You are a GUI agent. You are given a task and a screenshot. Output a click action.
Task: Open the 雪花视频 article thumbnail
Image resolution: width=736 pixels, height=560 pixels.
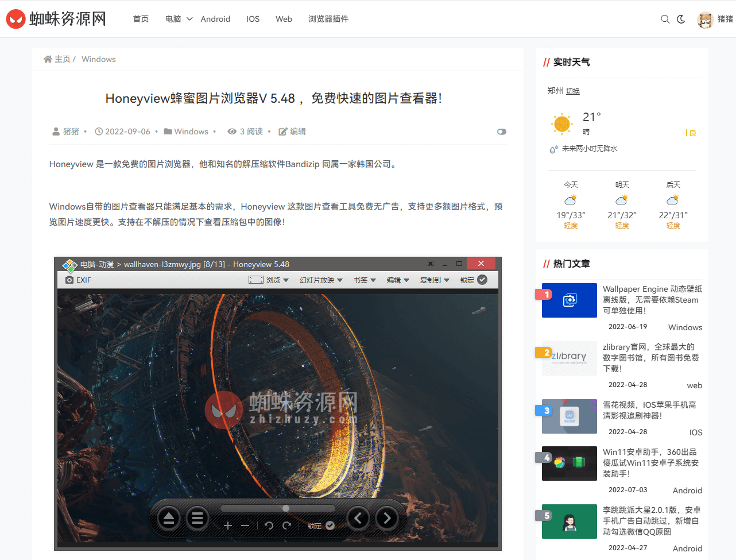[570, 416]
